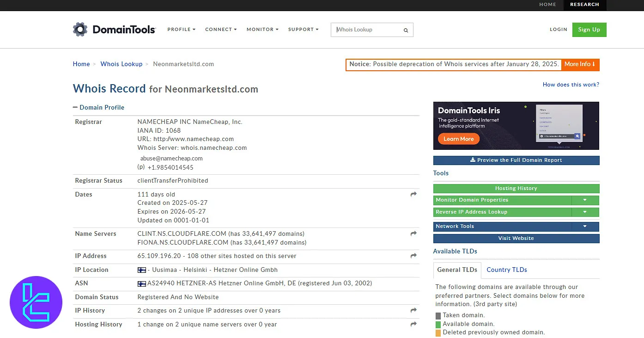Click the purple TC logo badge
Image resolution: width=644 pixels, height=338 pixels.
click(x=36, y=302)
